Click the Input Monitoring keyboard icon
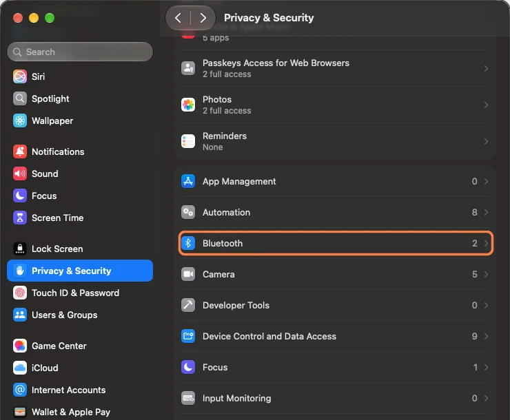 (188, 398)
